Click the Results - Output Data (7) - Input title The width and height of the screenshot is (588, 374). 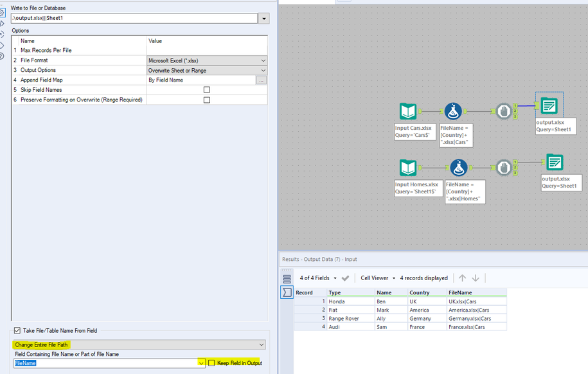[x=319, y=259]
